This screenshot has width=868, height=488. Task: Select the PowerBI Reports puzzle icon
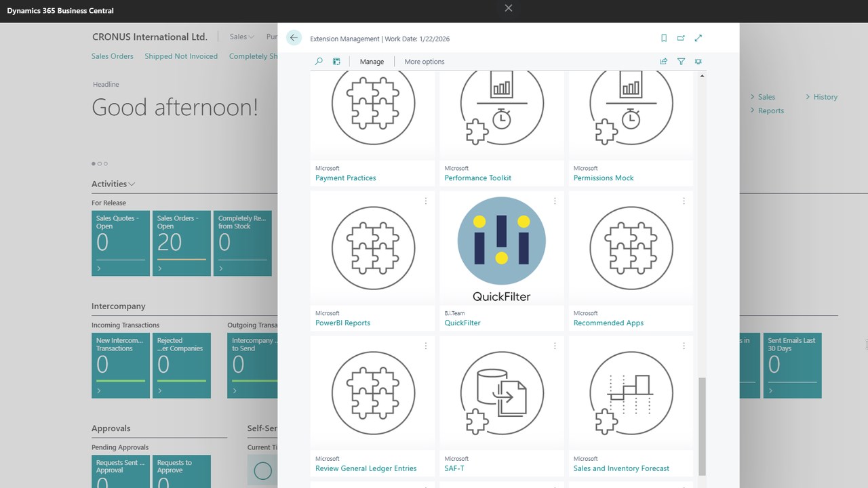click(x=373, y=248)
